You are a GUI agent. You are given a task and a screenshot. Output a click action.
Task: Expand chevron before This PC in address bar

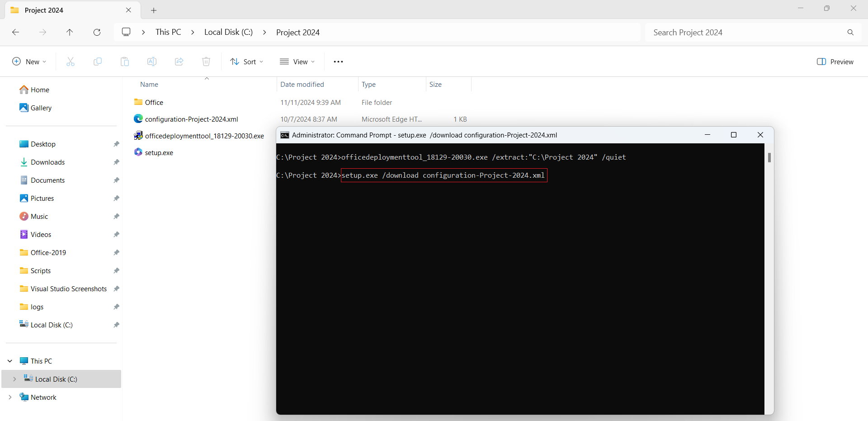coord(143,32)
